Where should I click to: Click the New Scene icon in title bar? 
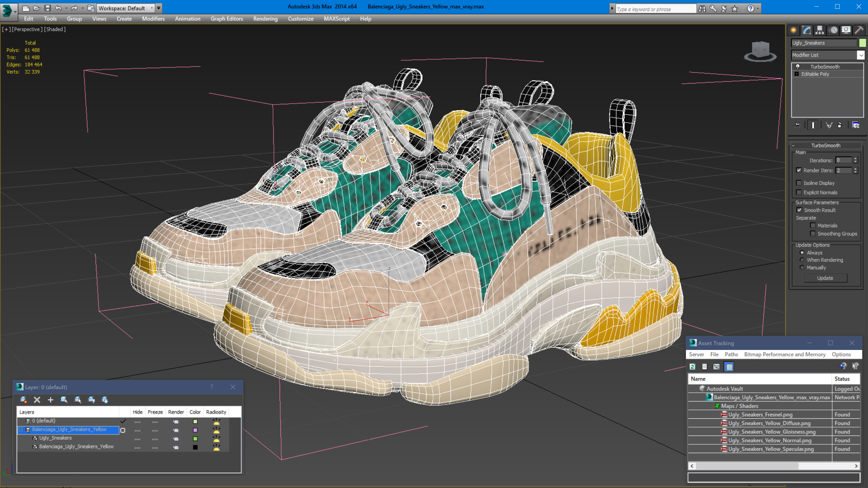pos(26,8)
